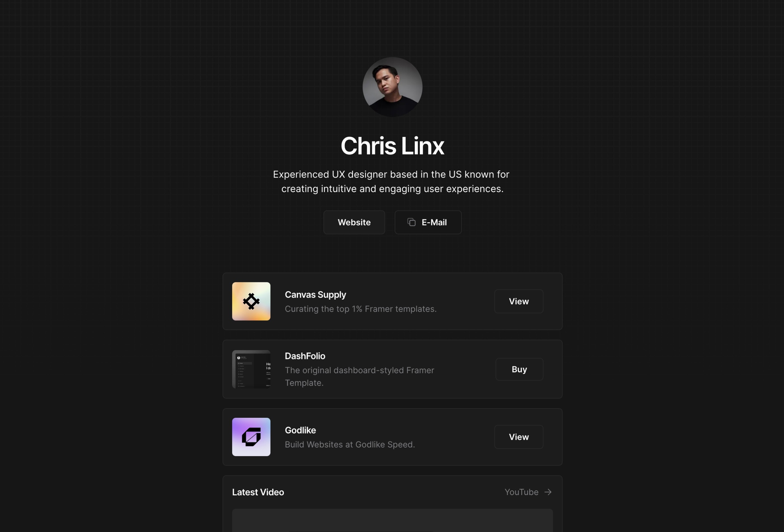Click the E-Mail copy icon

coord(411,221)
